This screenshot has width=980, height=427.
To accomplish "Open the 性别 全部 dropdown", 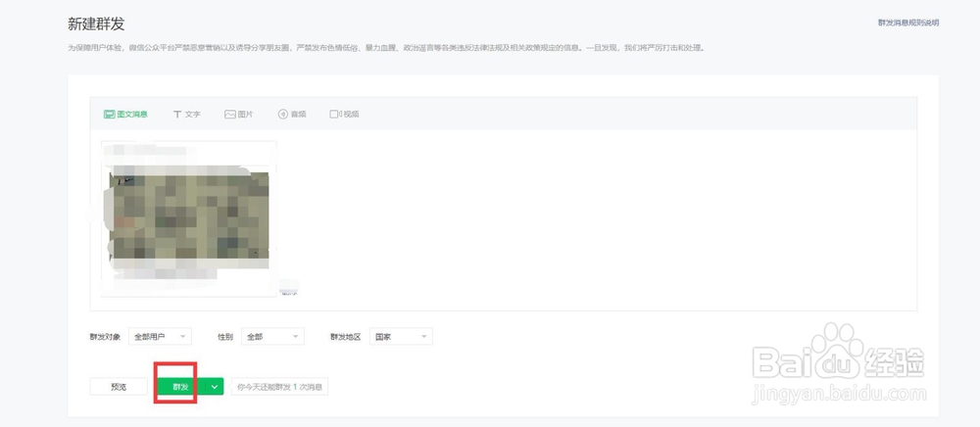I will click(x=272, y=337).
